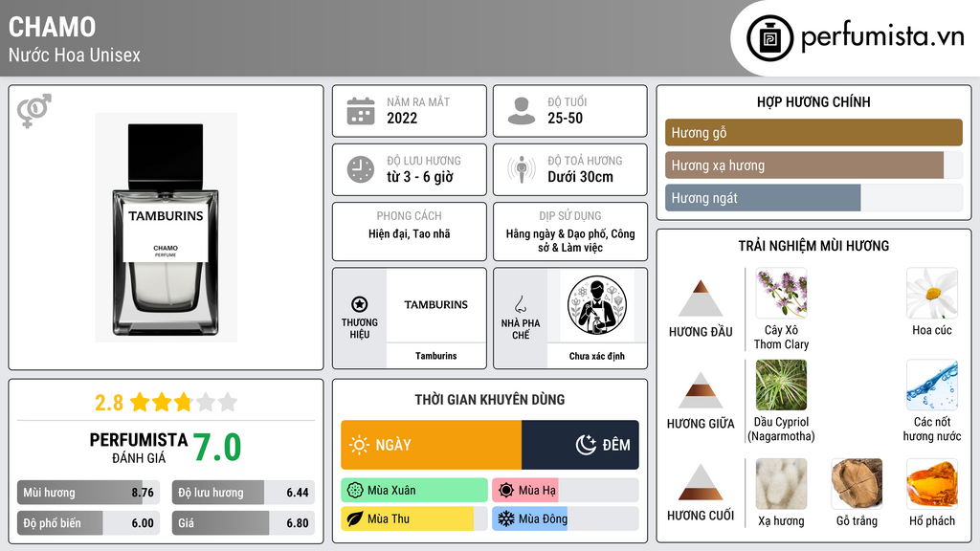
Task: Click the age range value 25-50
Action: click(x=565, y=118)
